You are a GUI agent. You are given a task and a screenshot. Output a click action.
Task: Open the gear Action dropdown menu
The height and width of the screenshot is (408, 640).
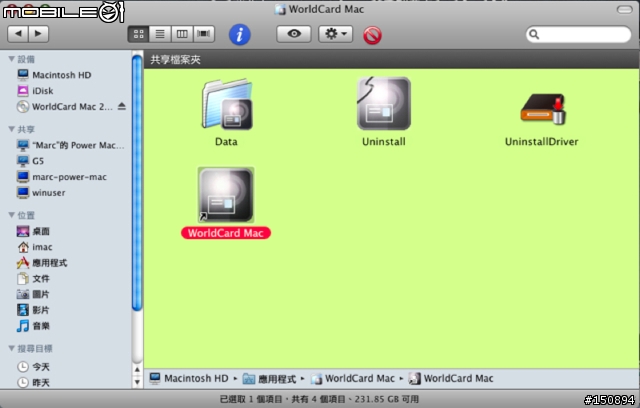[336, 34]
